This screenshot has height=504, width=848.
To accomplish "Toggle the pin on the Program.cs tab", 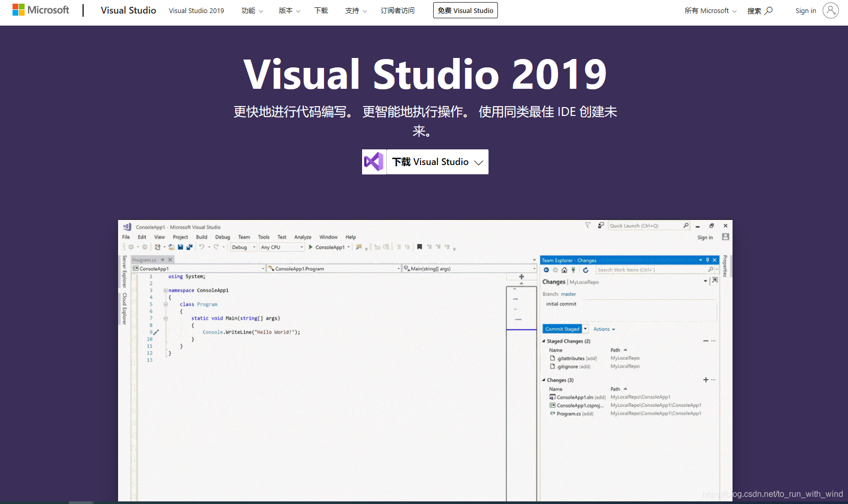I will point(162,260).
